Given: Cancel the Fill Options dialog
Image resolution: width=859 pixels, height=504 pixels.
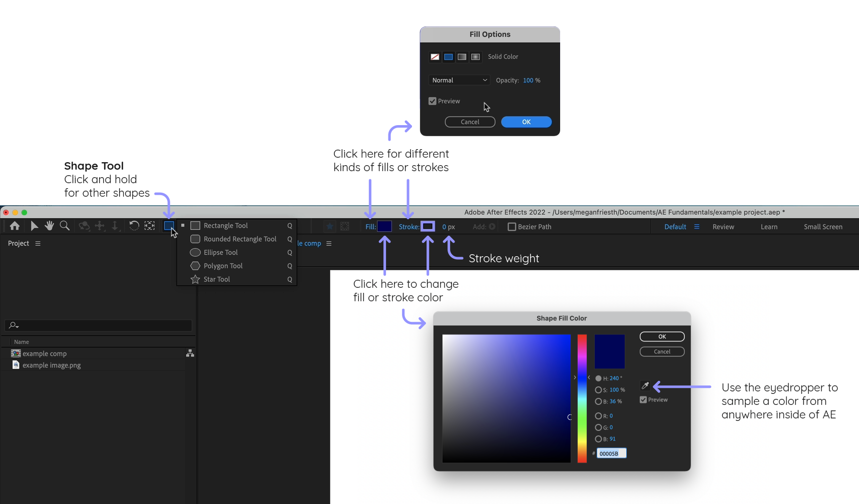Looking at the screenshot, I should tap(470, 122).
